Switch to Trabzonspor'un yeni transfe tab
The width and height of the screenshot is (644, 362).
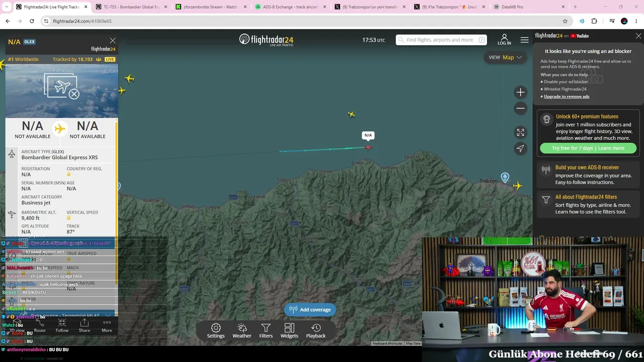point(370,7)
